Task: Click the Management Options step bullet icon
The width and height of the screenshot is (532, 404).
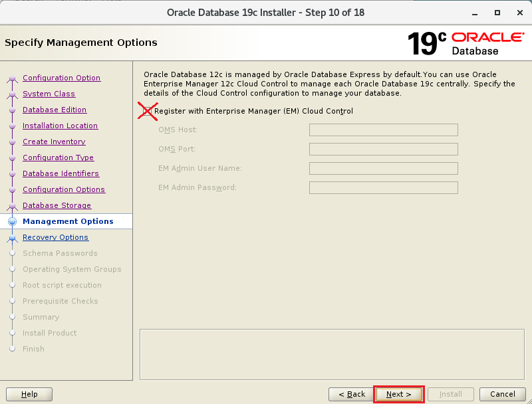Action: coord(13,221)
